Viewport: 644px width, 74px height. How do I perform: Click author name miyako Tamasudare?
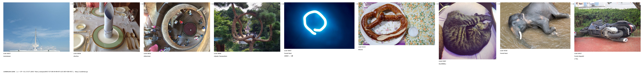(220, 56)
